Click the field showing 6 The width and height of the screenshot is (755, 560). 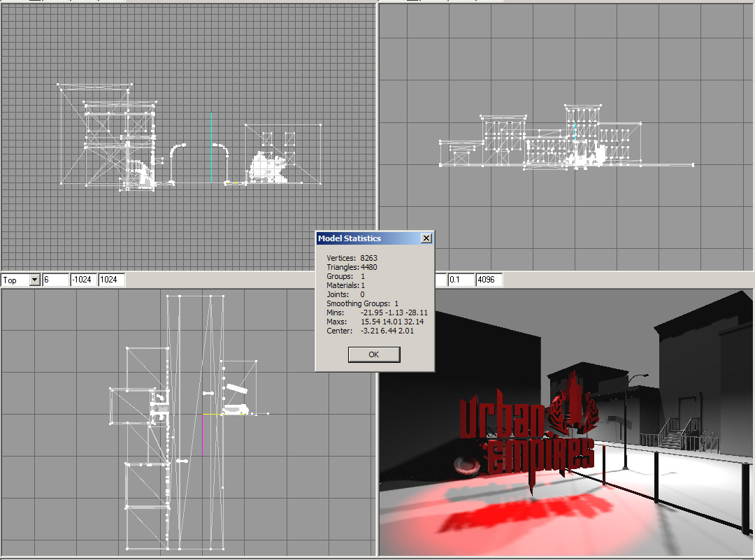(55, 280)
